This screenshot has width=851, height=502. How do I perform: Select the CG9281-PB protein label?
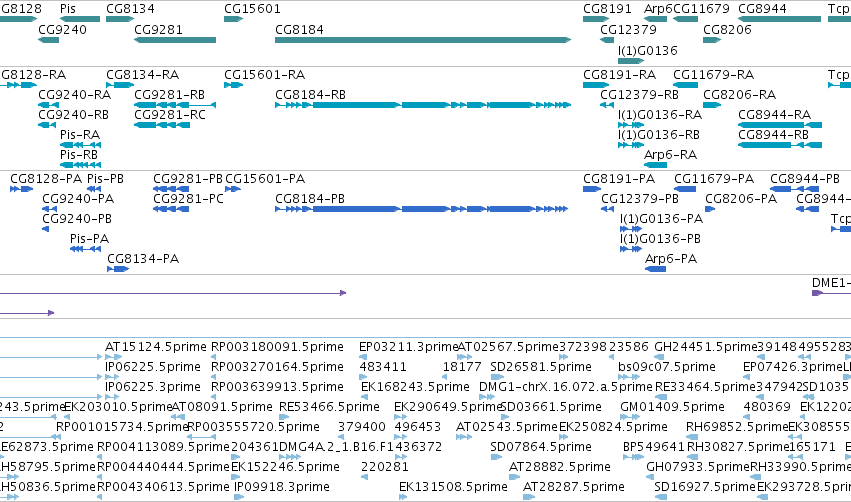click(188, 179)
